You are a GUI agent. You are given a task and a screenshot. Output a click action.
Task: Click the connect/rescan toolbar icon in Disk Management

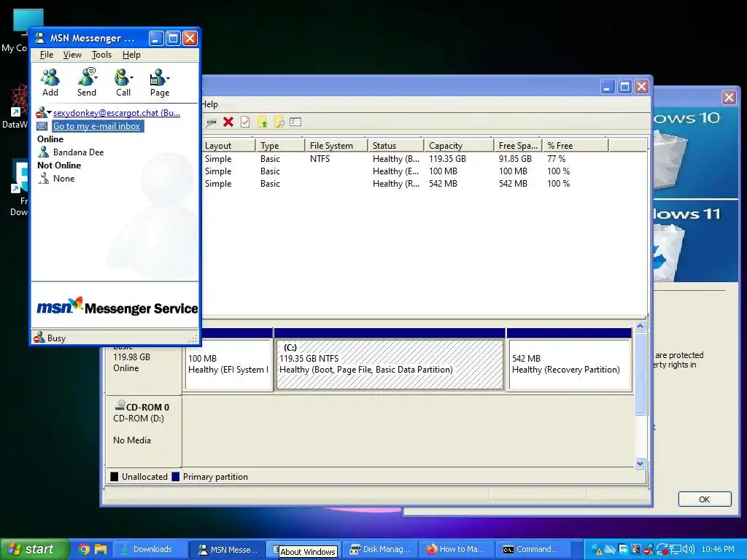pyautogui.click(x=211, y=122)
